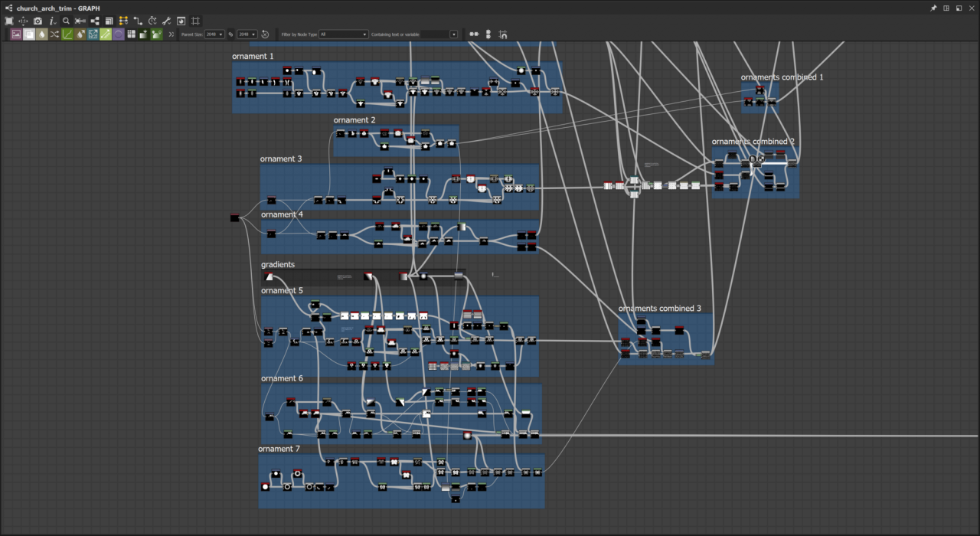Select the church_arch_trim GRAPH panel title

tap(58, 8)
